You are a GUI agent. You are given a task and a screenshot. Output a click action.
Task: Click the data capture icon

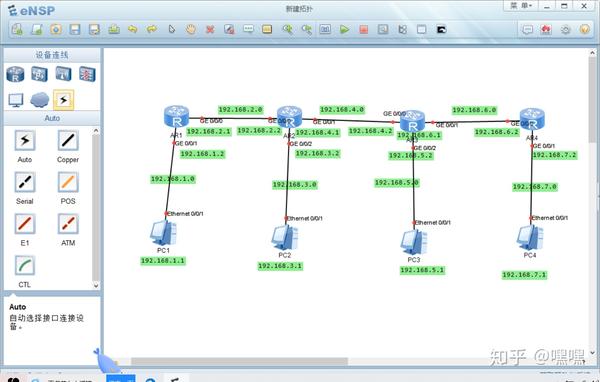(383, 29)
